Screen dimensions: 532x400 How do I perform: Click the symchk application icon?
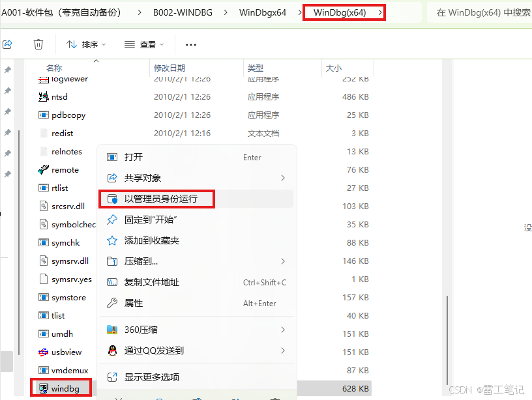coord(44,243)
